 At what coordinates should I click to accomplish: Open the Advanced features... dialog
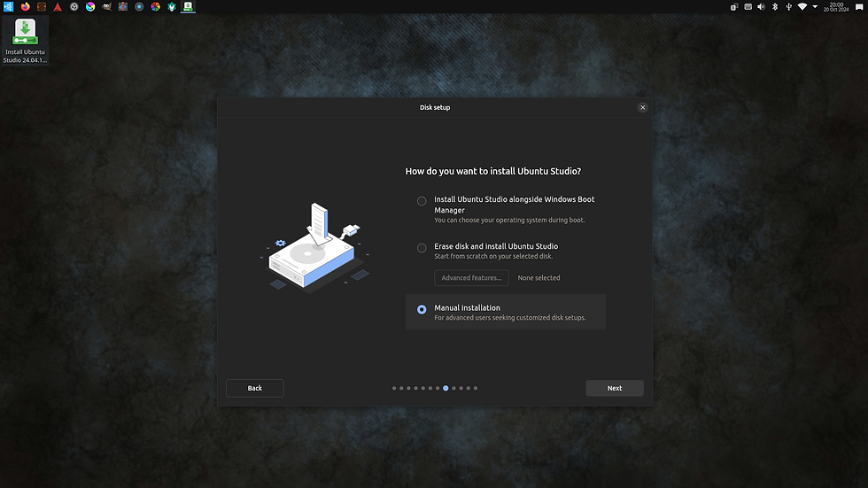pyautogui.click(x=471, y=278)
